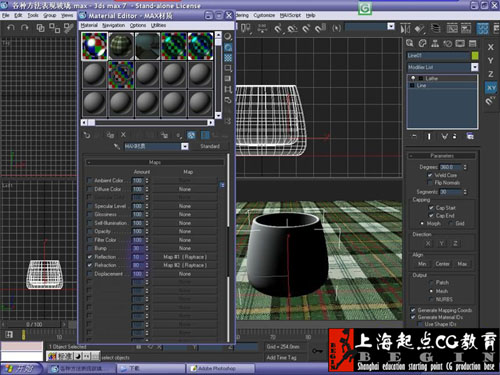Open the MAXScript menu
This screenshot has height=375, width=500.
pyautogui.click(x=290, y=15)
